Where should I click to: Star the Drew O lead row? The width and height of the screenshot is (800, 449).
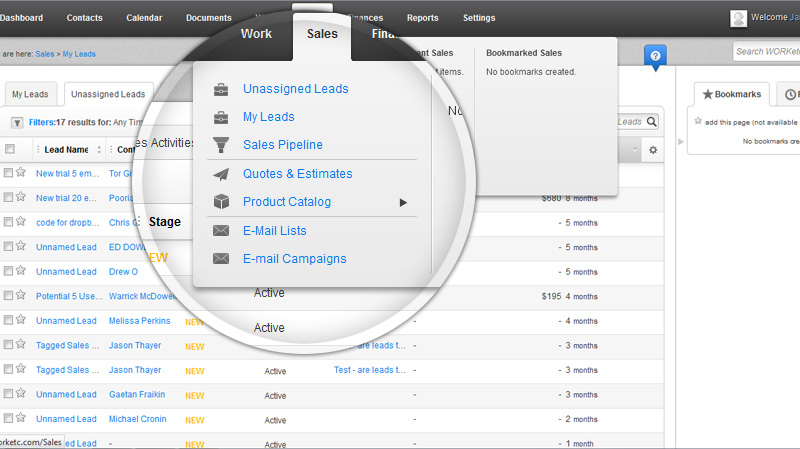pos(20,270)
